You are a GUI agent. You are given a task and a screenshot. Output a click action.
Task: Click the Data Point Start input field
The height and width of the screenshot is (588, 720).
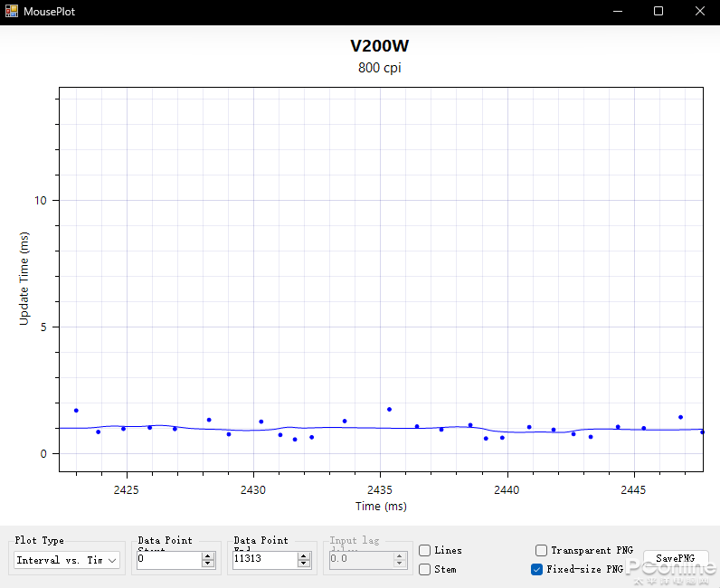point(168,559)
